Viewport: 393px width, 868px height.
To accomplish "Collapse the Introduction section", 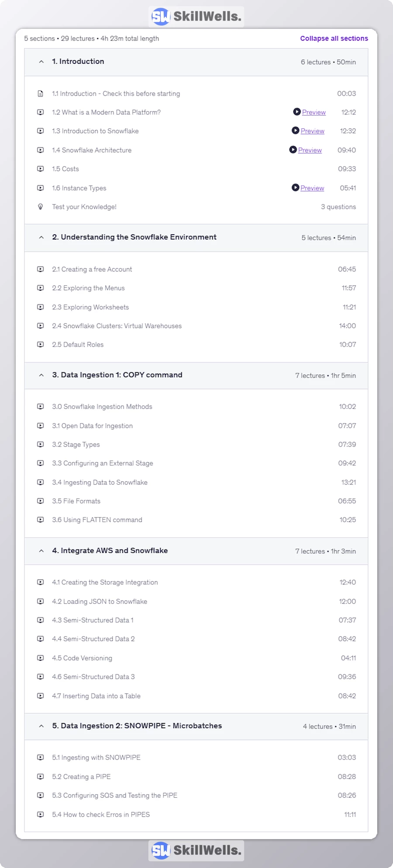I will [x=41, y=62].
